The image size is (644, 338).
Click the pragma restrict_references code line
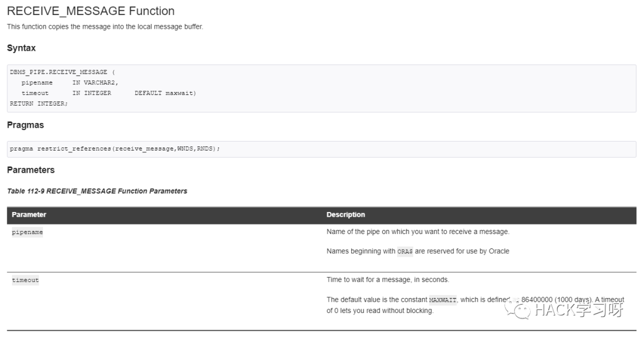(x=115, y=149)
